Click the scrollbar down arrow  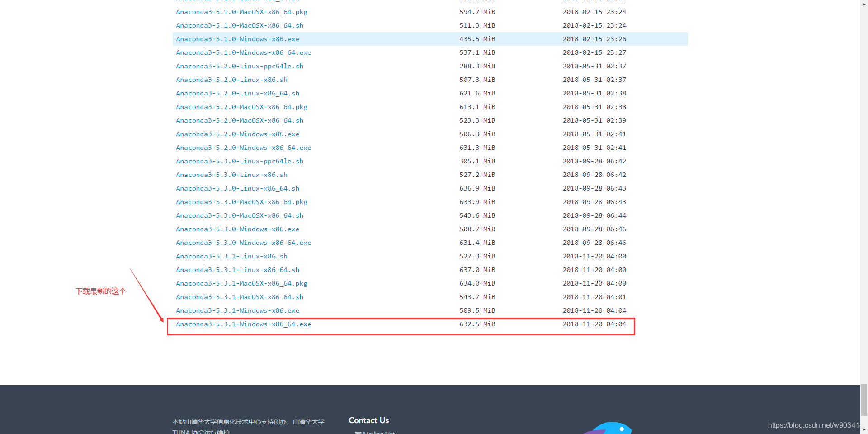(x=864, y=430)
